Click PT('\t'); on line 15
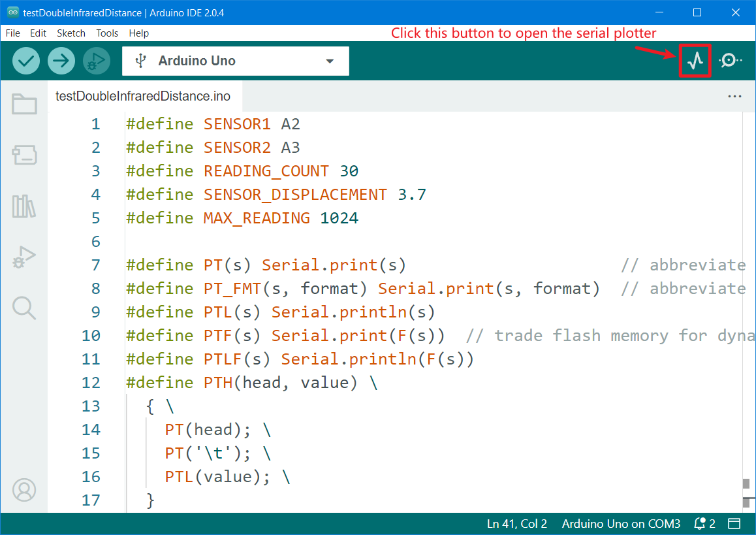This screenshot has width=756, height=535. (x=208, y=453)
